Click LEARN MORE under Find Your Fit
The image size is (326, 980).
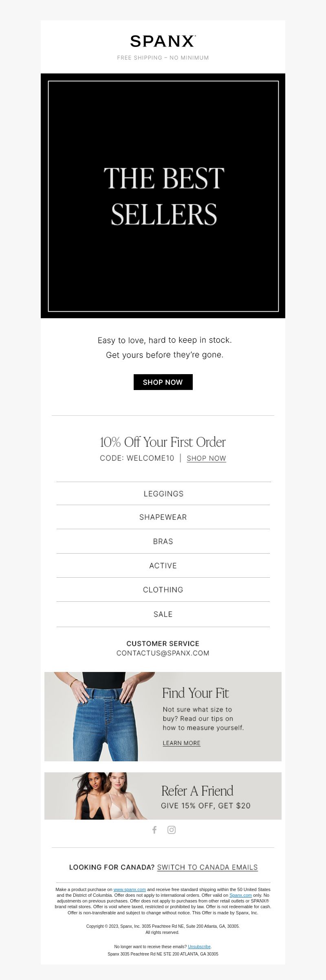click(x=181, y=743)
